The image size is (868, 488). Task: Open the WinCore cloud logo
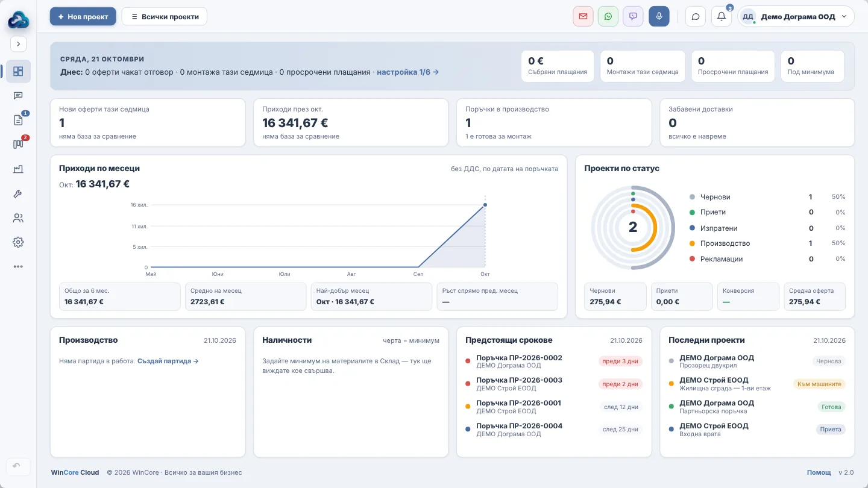18,20
